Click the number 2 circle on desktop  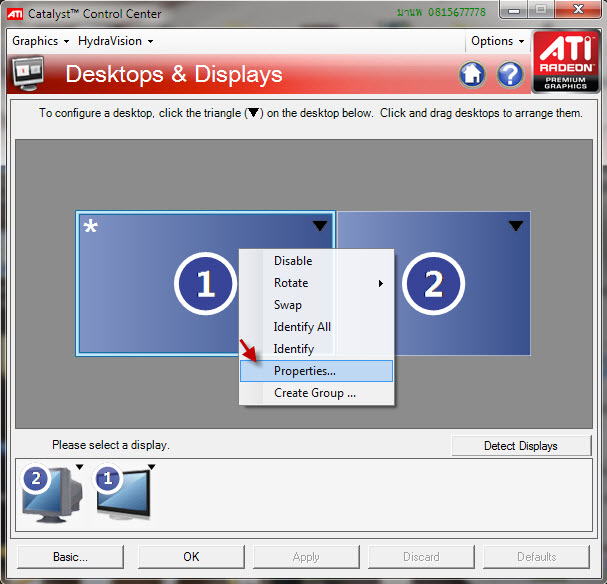(x=433, y=283)
